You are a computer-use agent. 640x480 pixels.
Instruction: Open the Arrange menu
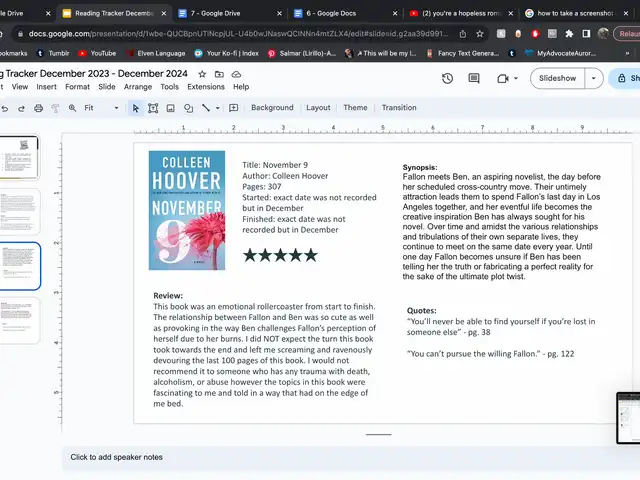tap(138, 87)
